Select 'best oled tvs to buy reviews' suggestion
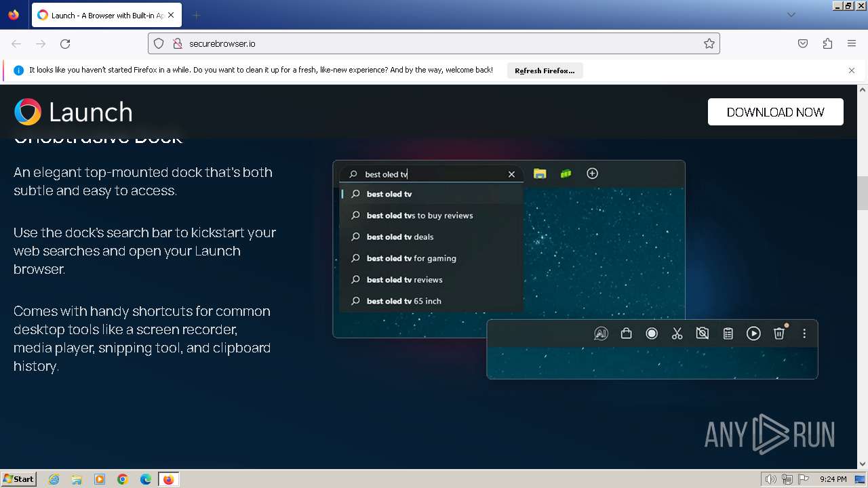 [x=431, y=216]
